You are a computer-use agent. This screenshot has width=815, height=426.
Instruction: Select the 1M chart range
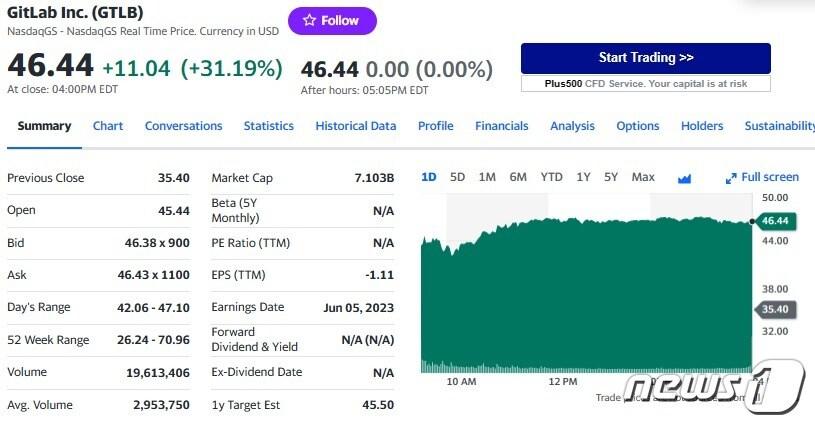click(x=487, y=177)
